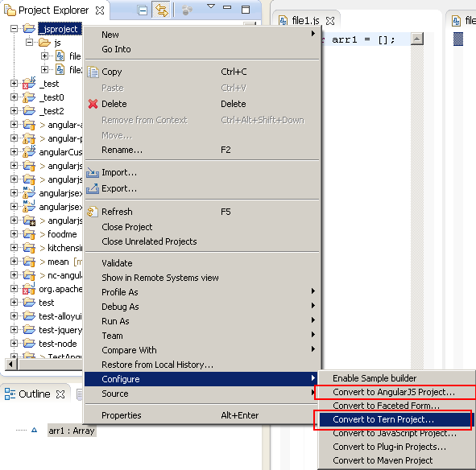
Task: Click the red Delete X icon
Action: tap(93, 104)
